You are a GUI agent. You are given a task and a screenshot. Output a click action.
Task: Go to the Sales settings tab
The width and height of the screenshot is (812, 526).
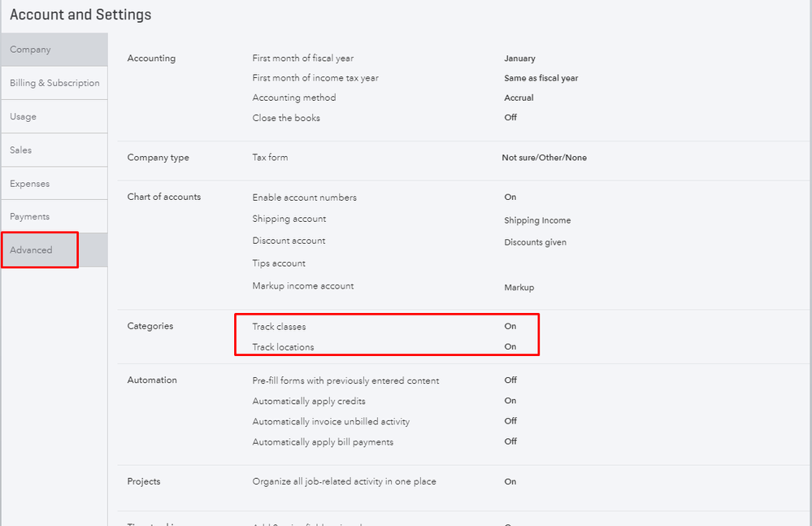21,150
